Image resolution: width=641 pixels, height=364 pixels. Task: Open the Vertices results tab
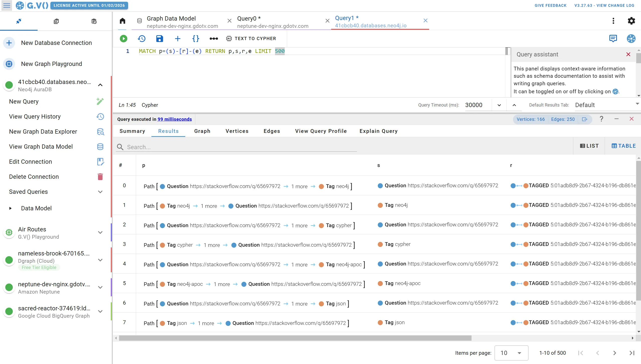click(x=237, y=131)
